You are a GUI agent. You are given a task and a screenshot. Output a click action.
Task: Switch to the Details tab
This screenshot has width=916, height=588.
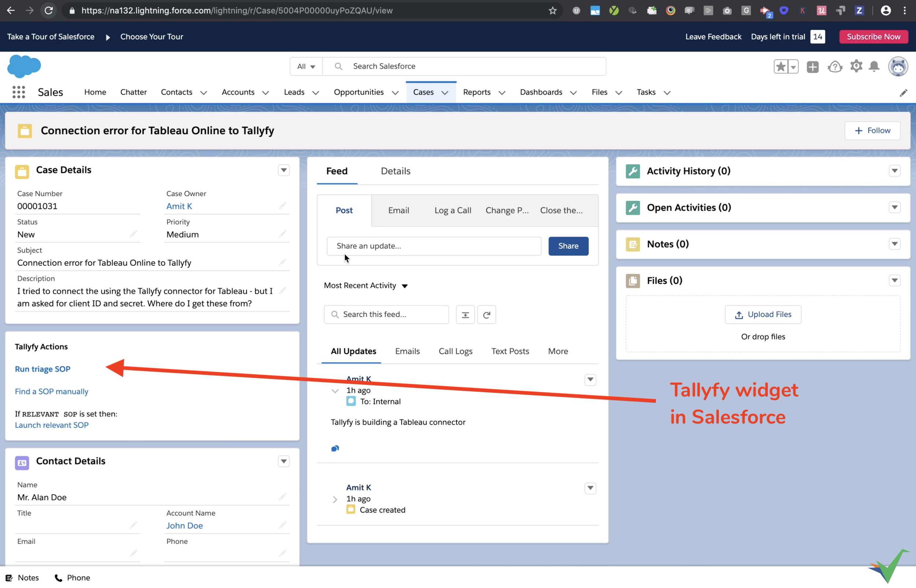coord(395,171)
